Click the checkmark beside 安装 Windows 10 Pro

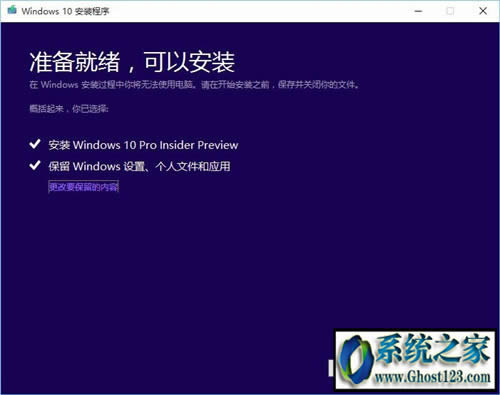[x=35, y=144]
